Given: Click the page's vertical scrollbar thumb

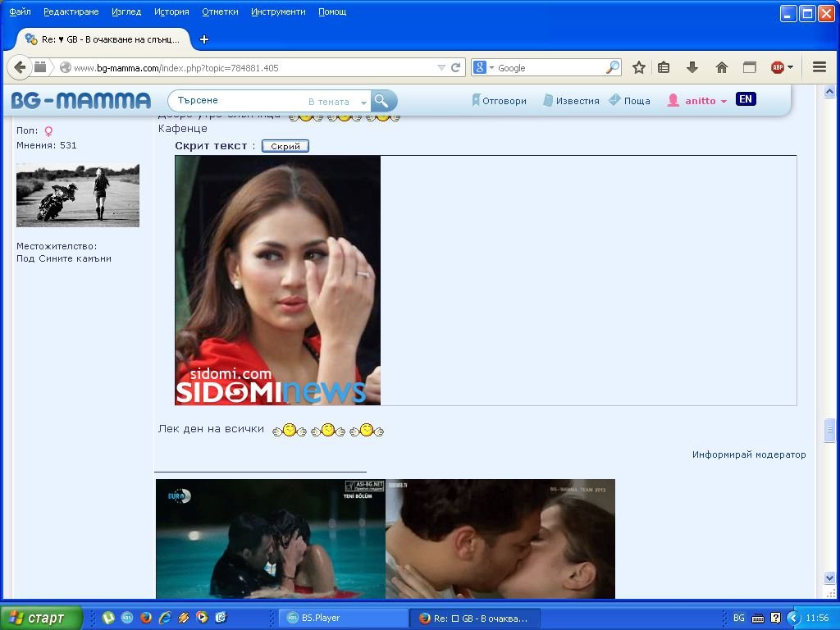Looking at the screenshot, I should pos(829,429).
